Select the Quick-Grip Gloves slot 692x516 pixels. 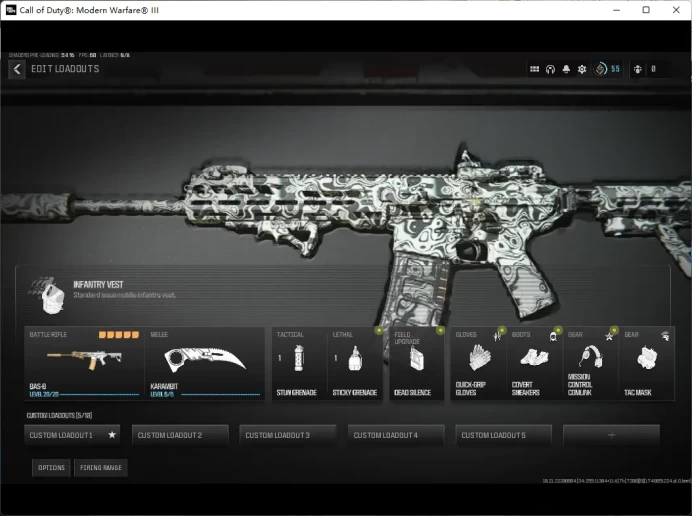click(x=478, y=364)
